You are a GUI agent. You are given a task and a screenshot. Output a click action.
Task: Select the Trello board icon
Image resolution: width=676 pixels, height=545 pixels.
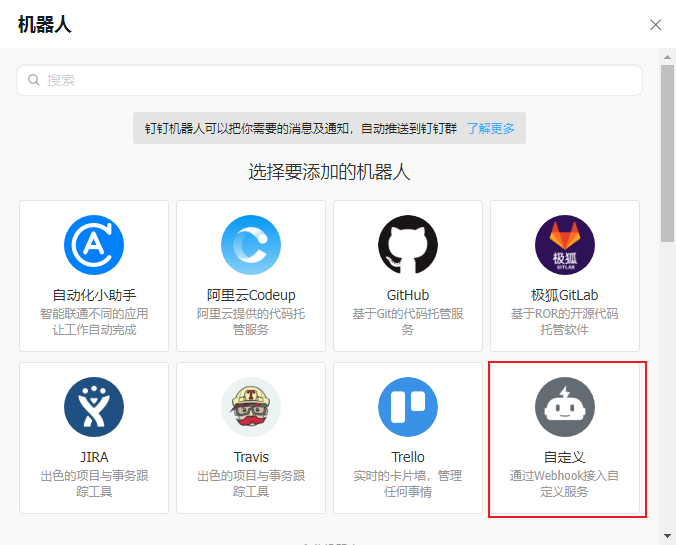pyautogui.click(x=408, y=407)
